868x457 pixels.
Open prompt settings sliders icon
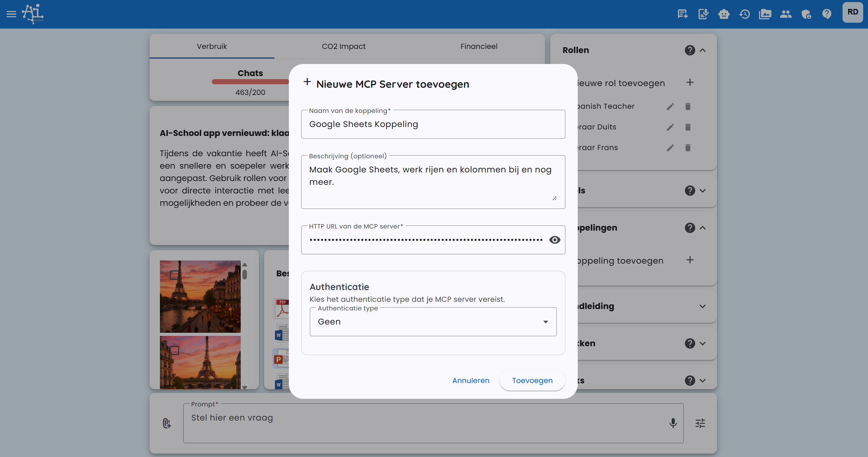pyautogui.click(x=700, y=423)
